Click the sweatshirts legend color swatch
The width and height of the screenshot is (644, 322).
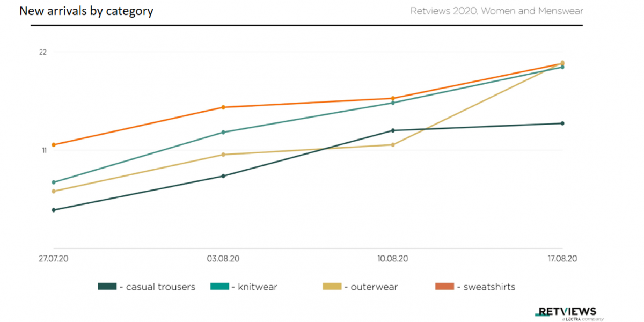coord(443,287)
